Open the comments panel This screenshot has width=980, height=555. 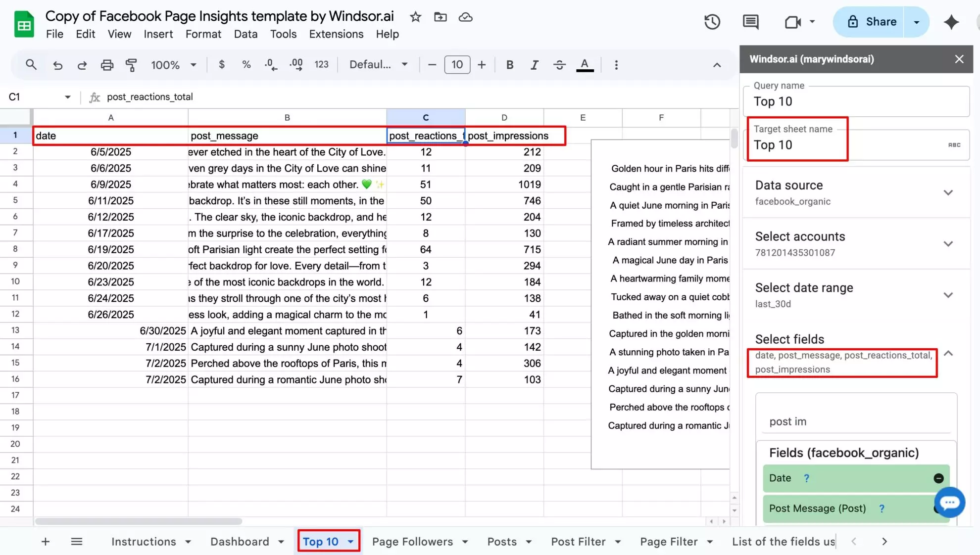[750, 22]
